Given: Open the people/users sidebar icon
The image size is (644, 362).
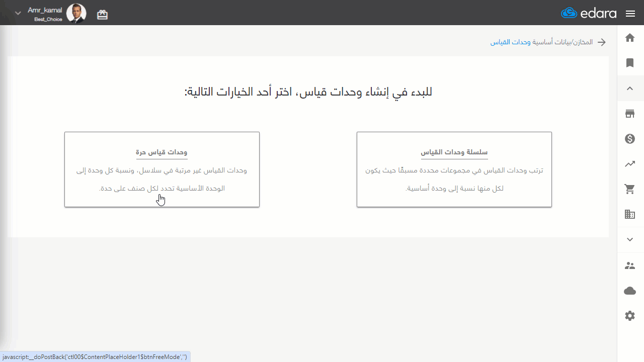Looking at the screenshot, I should pos(630,265).
